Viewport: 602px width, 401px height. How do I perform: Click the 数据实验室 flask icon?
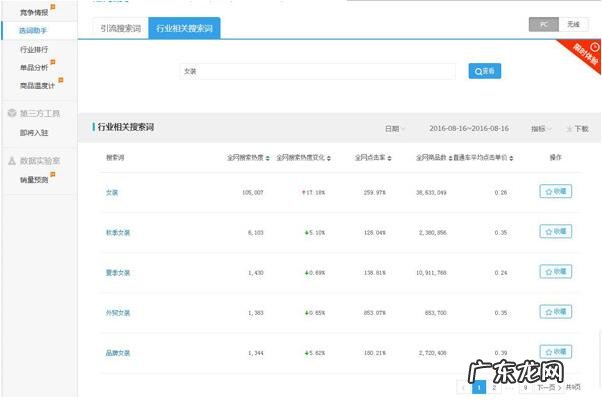pos(12,161)
